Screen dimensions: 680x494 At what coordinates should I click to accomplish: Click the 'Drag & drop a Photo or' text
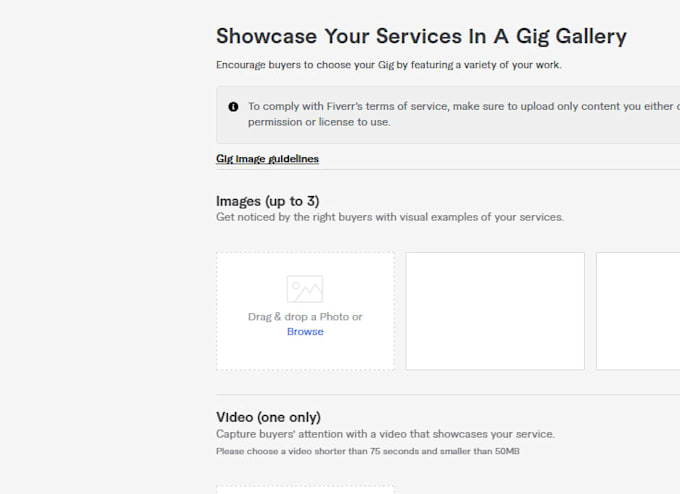(x=305, y=317)
